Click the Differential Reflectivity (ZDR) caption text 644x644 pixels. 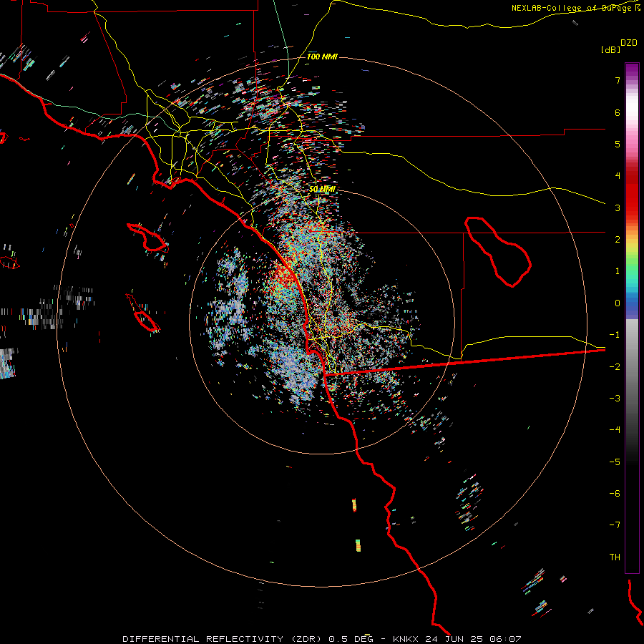(224, 639)
